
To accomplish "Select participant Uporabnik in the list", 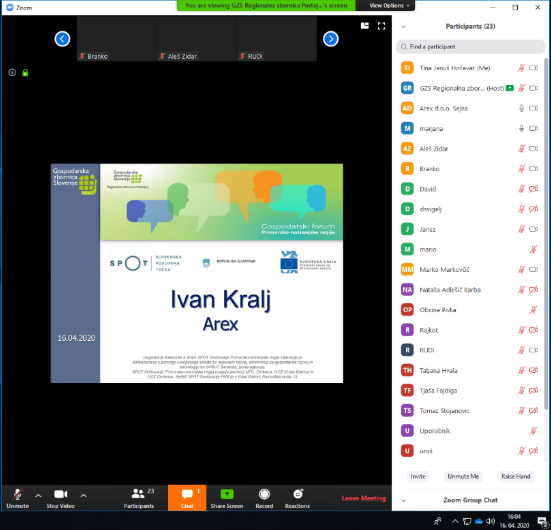I will coord(470,431).
